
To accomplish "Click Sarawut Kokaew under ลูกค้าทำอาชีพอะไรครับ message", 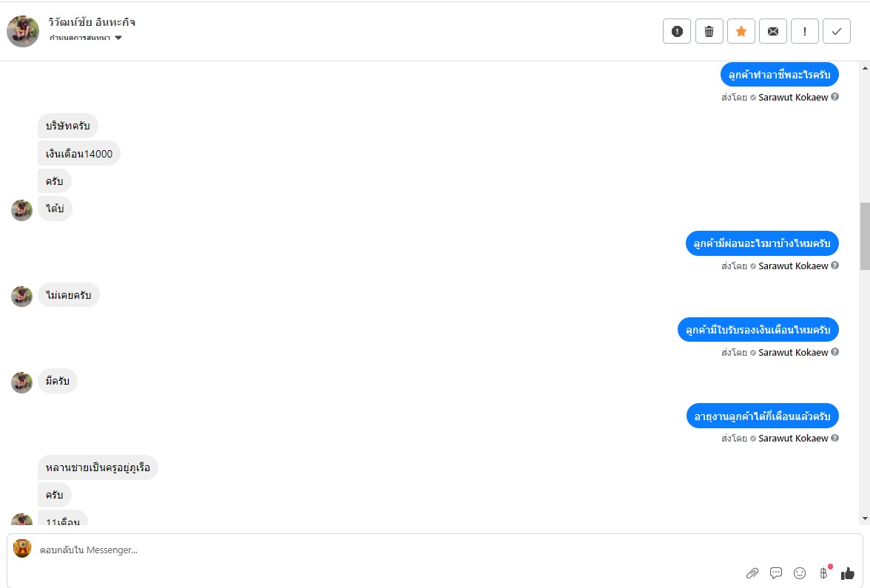I will [x=793, y=97].
